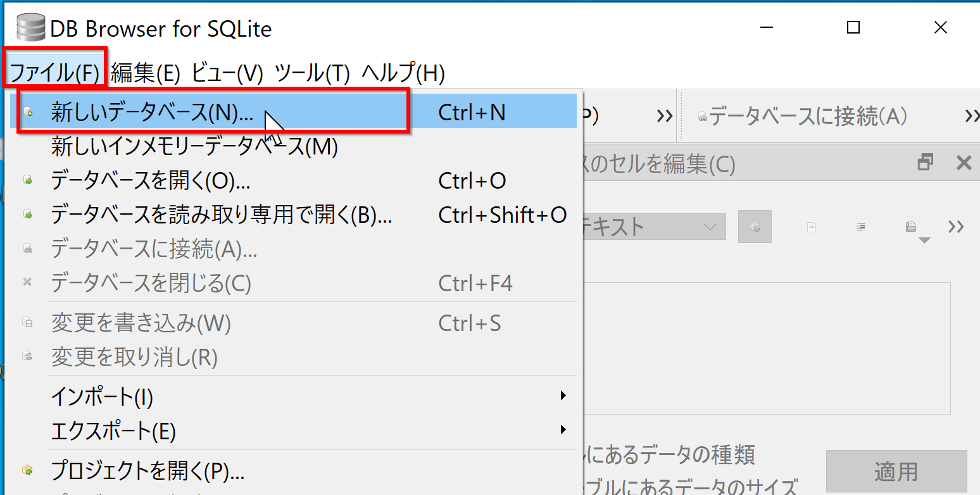Click the indented-lines icon in cell editor toolbar

861,227
